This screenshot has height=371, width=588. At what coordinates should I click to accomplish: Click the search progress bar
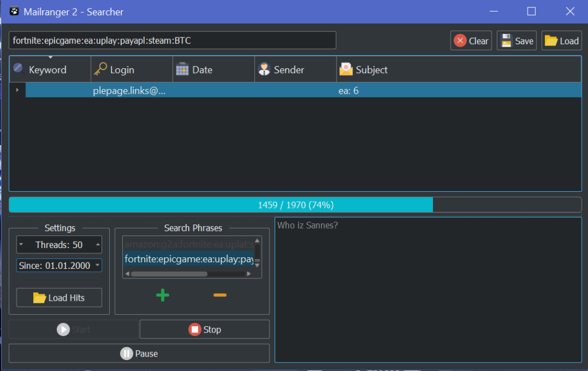pos(295,205)
